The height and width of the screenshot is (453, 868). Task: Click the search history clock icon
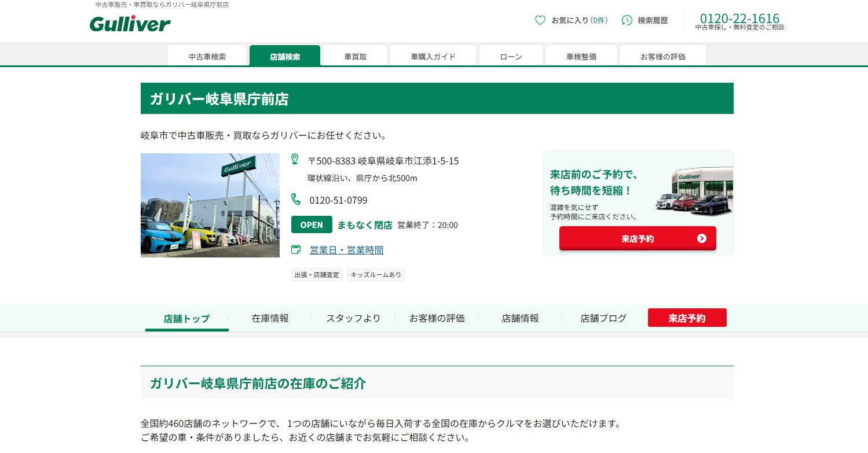point(627,20)
